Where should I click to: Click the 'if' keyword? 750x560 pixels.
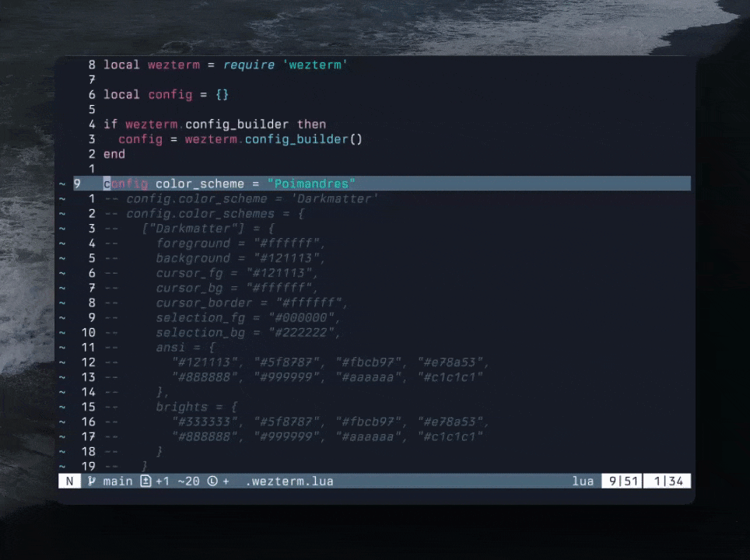[110, 124]
